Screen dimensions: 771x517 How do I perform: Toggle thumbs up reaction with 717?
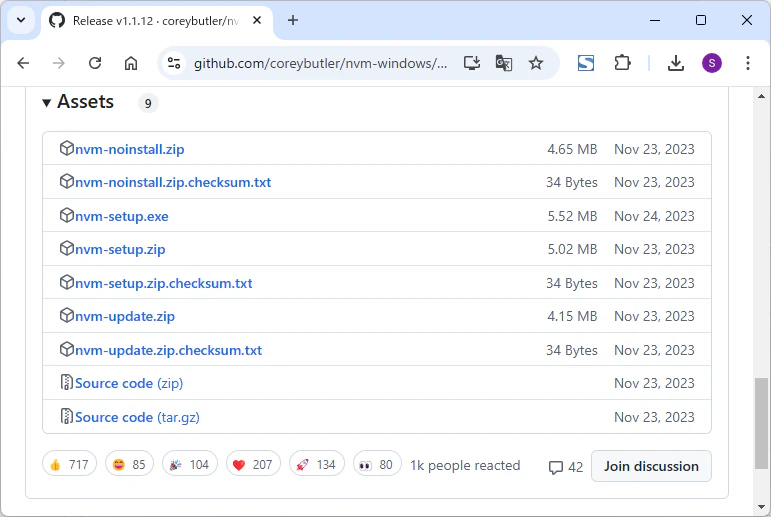pyautogui.click(x=69, y=464)
